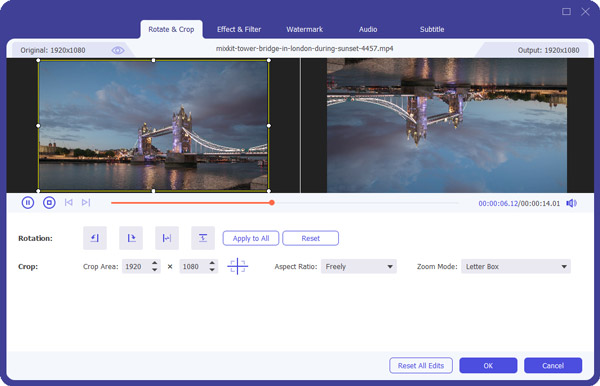The height and width of the screenshot is (386, 600).
Task: Flip video horizontally
Action: [167, 238]
